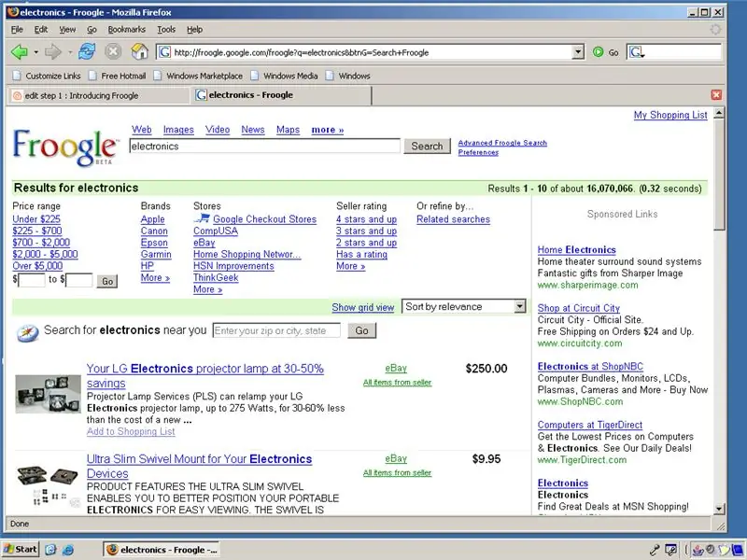Click the Google Checkout cart icon
This screenshot has height=560, width=747.
click(202, 218)
